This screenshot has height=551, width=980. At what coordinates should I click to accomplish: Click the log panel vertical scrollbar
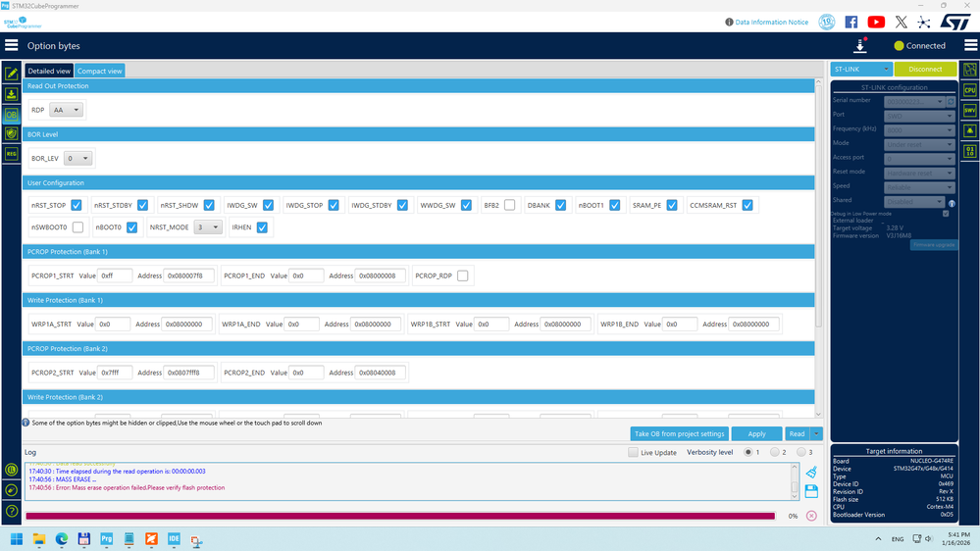(795, 481)
